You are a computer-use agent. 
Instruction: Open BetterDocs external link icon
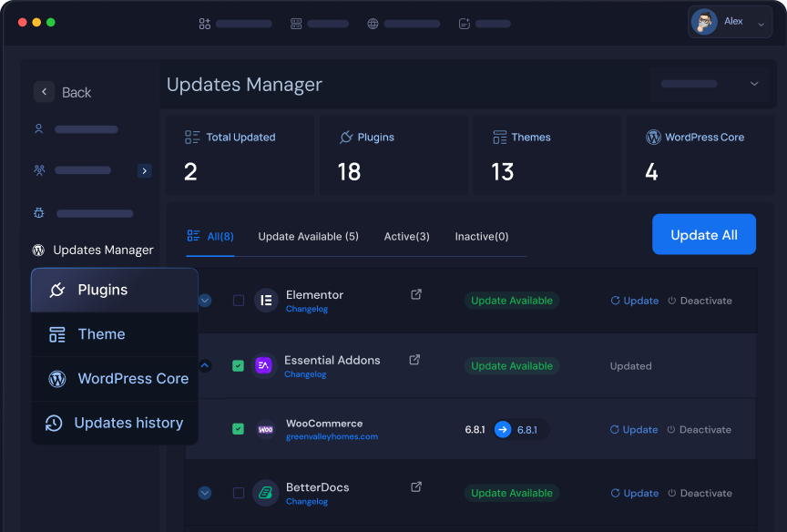point(416,486)
